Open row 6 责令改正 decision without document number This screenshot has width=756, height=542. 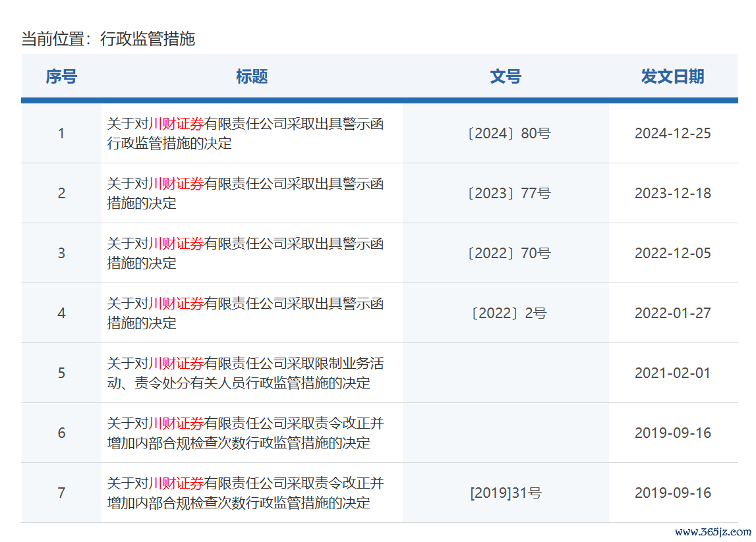point(245,433)
